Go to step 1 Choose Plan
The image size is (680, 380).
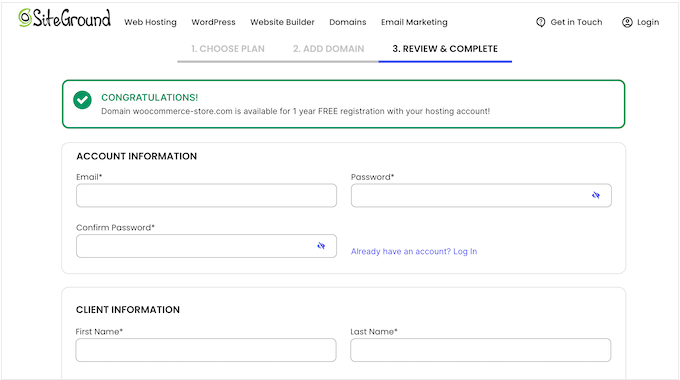[228, 49]
